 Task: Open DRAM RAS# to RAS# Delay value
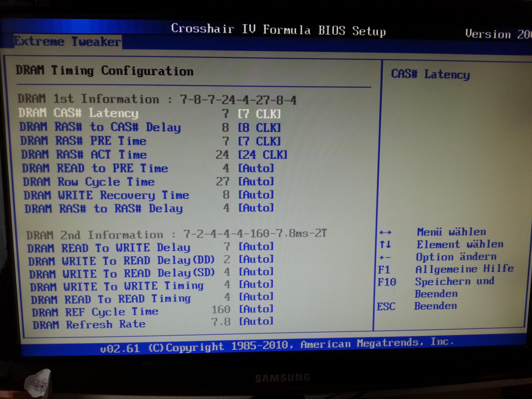256,208
